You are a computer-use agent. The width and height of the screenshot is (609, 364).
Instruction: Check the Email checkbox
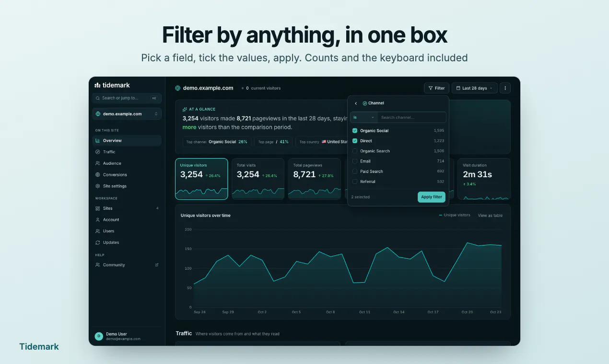click(x=355, y=161)
